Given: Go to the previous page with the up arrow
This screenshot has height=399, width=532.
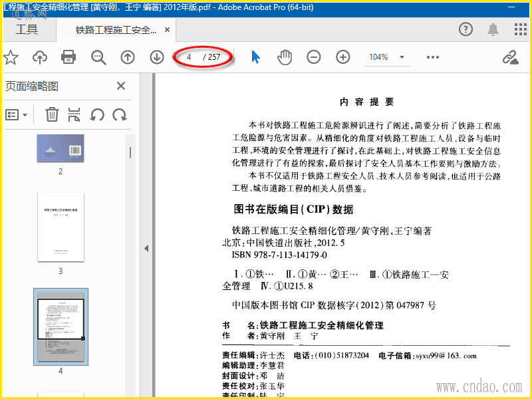Looking at the screenshot, I should [x=128, y=57].
